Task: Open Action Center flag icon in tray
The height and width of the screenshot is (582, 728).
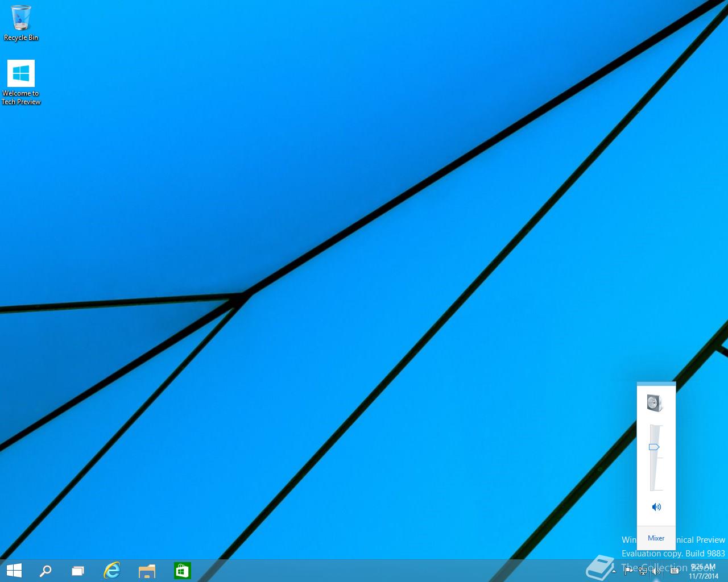Action: pyautogui.click(x=628, y=571)
